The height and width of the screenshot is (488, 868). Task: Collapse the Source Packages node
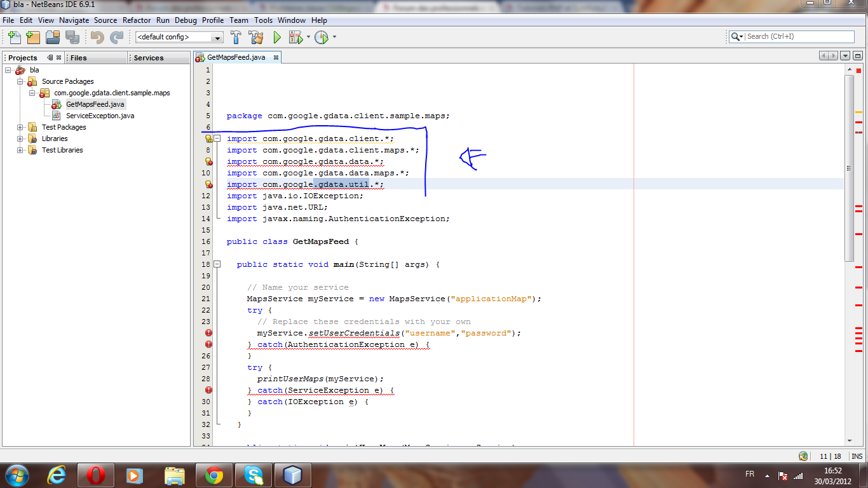(20, 81)
